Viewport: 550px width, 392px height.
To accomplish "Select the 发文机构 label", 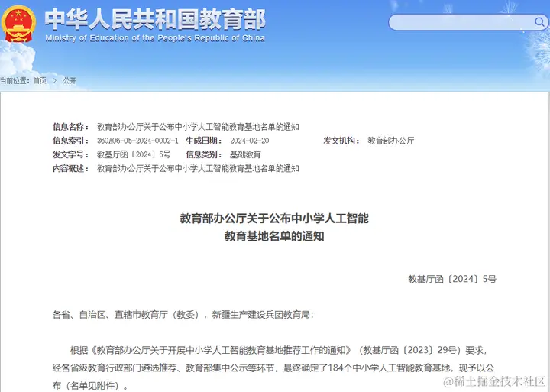I will (341, 141).
